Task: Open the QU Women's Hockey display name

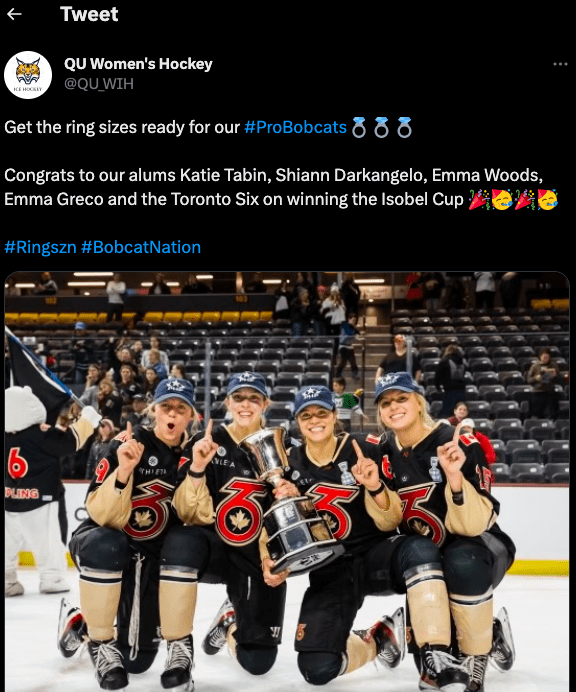Action: (x=138, y=64)
